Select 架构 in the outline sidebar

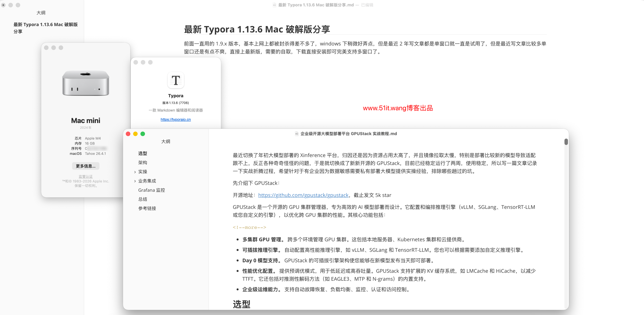pos(142,162)
